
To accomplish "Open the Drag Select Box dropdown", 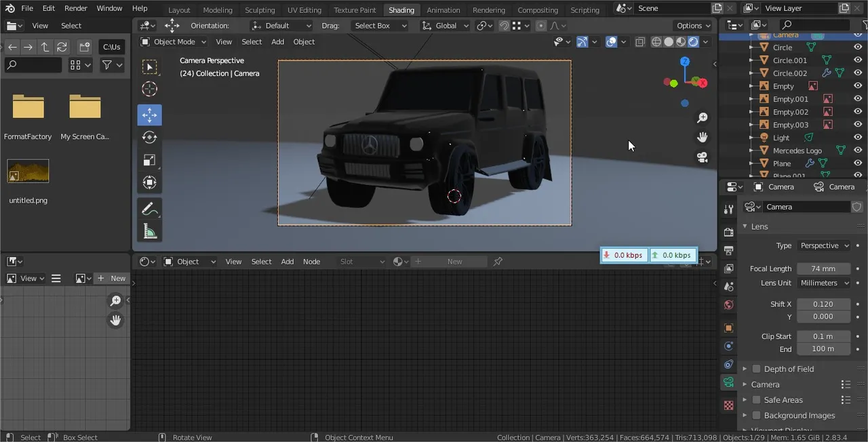I will 380,26.
